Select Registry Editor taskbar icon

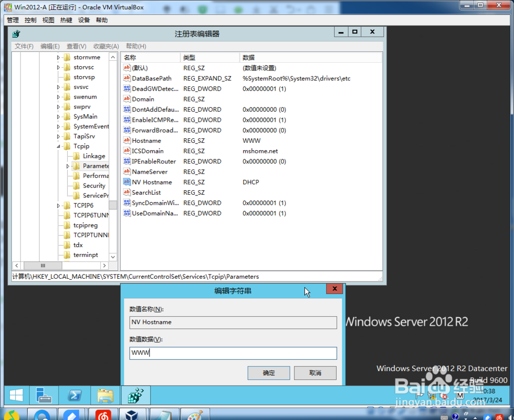(136, 395)
